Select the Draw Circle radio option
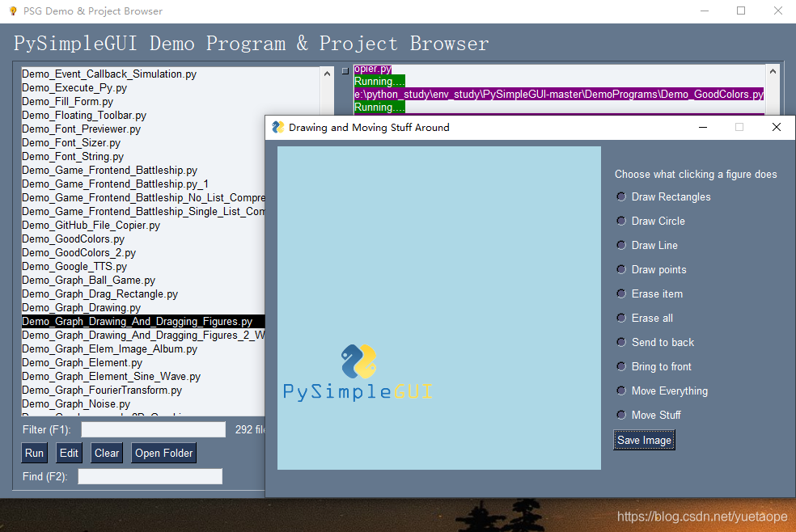This screenshot has height=532, width=796. (620, 221)
